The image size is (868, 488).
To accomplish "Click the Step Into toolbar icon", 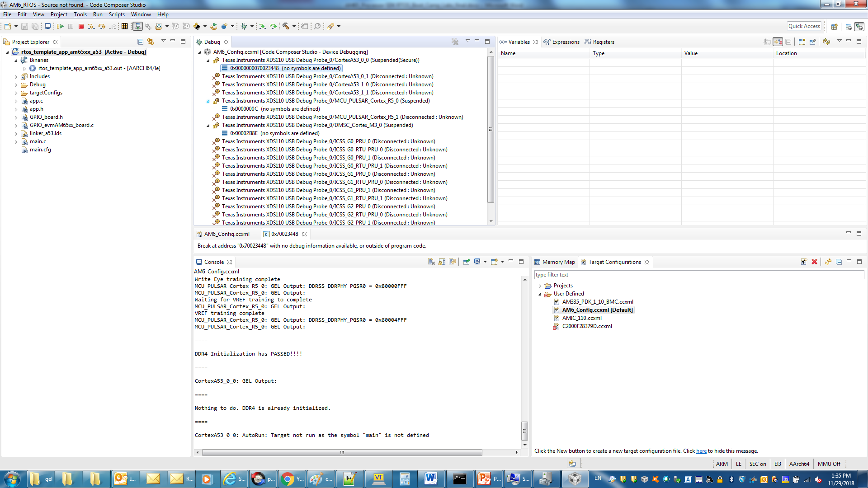I will (91, 27).
